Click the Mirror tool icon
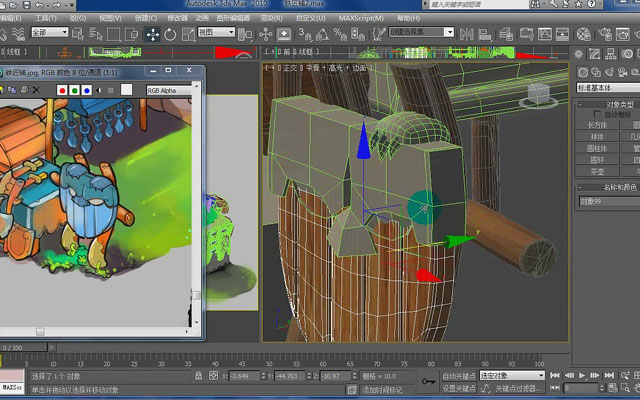This screenshot has width=640, height=400. click(x=467, y=34)
